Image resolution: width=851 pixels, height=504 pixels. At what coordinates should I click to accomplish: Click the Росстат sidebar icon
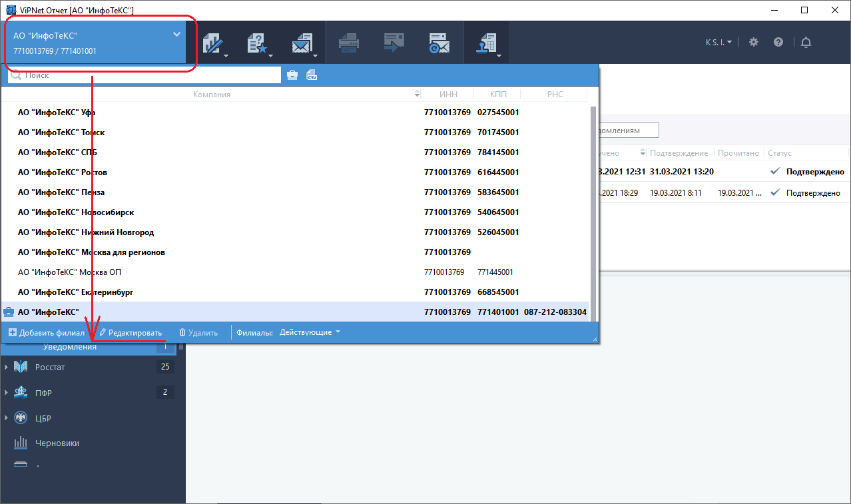[21, 367]
